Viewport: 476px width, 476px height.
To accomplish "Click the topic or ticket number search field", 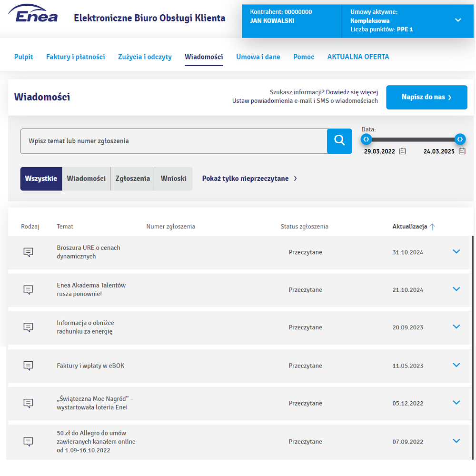I will 174,141.
